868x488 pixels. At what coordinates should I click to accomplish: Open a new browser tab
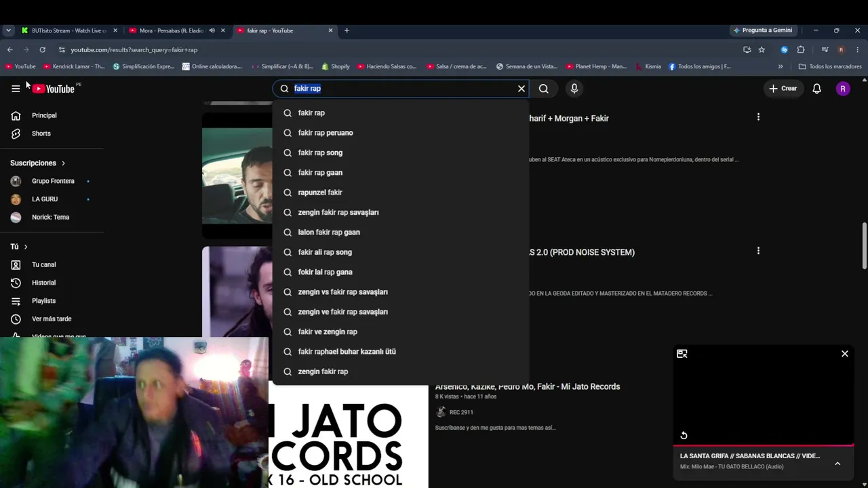tap(347, 30)
